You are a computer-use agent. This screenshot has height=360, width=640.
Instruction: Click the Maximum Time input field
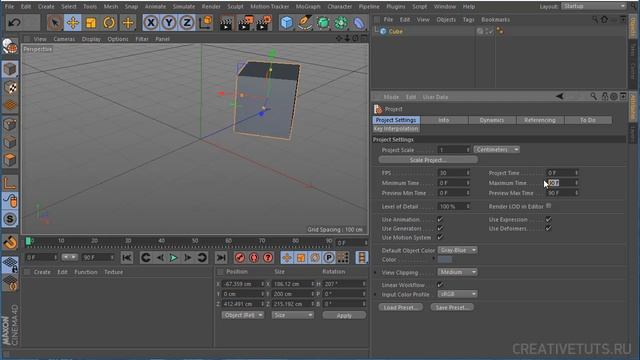pyautogui.click(x=562, y=183)
